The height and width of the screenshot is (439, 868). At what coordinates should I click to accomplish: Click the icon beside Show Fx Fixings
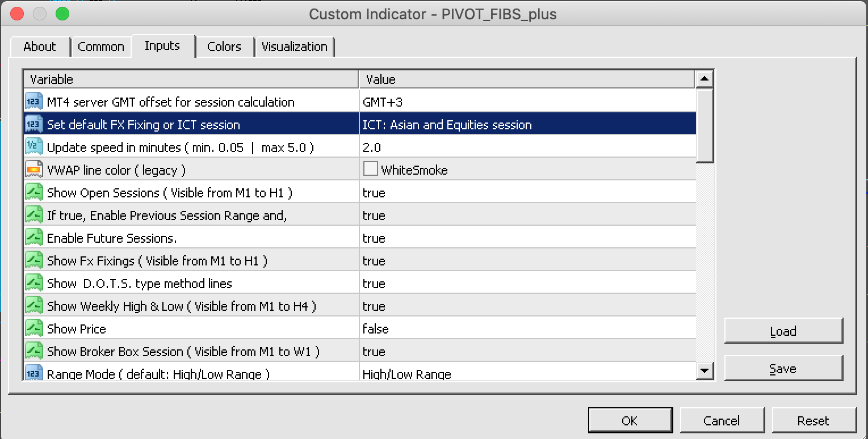34,261
